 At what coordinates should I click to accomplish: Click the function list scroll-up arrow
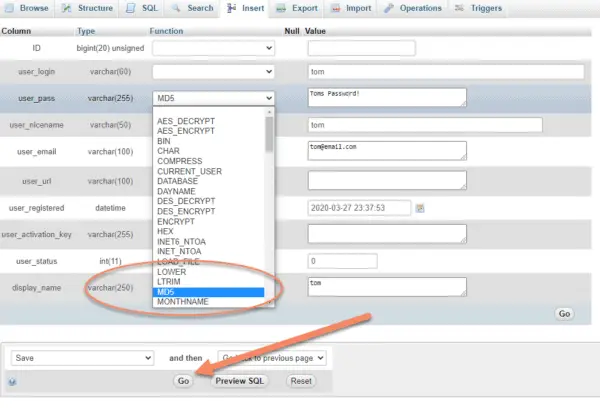pos(269,112)
